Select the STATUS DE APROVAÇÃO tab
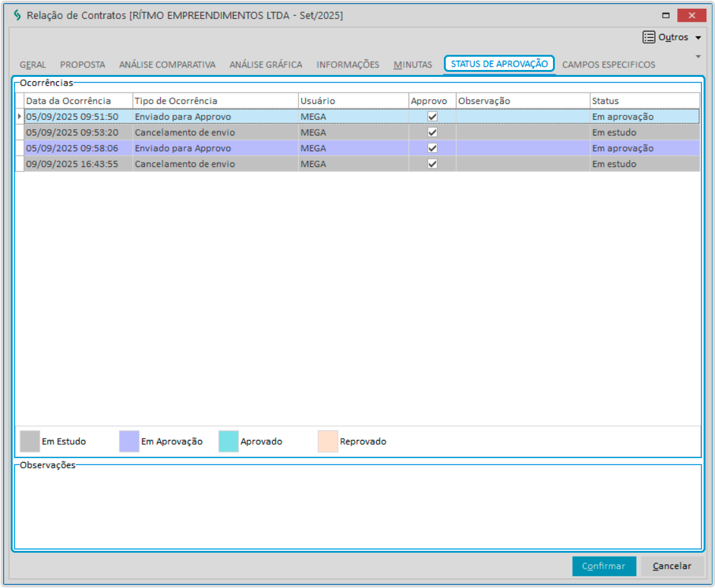 point(499,64)
